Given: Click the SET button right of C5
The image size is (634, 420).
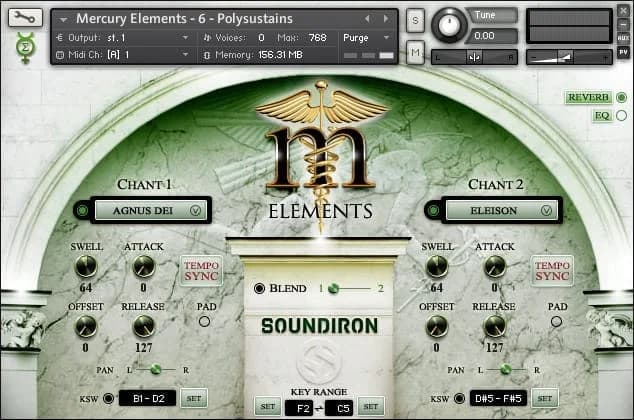Looking at the screenshot, I should point(371,407).
